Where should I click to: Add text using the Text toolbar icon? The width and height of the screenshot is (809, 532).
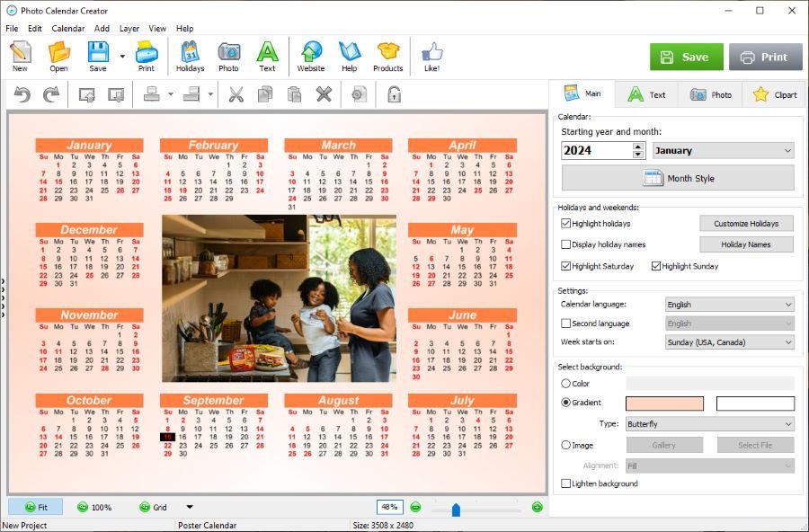pyautogui.click(x=267, y=57)
